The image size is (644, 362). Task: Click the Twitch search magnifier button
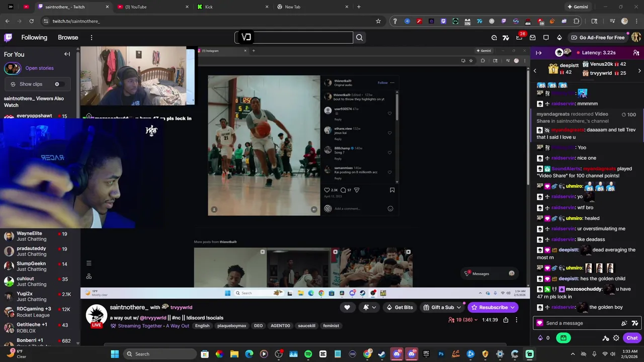click(359, 37)
